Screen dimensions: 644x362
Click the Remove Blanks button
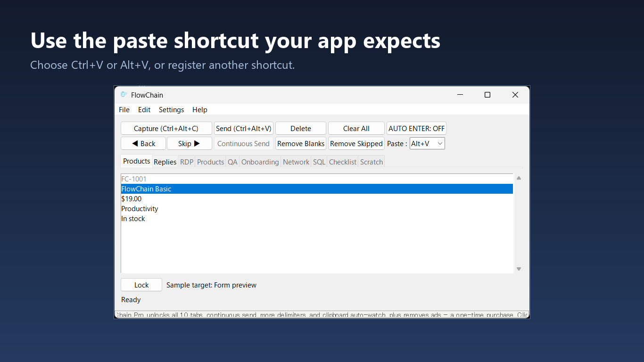301,144
